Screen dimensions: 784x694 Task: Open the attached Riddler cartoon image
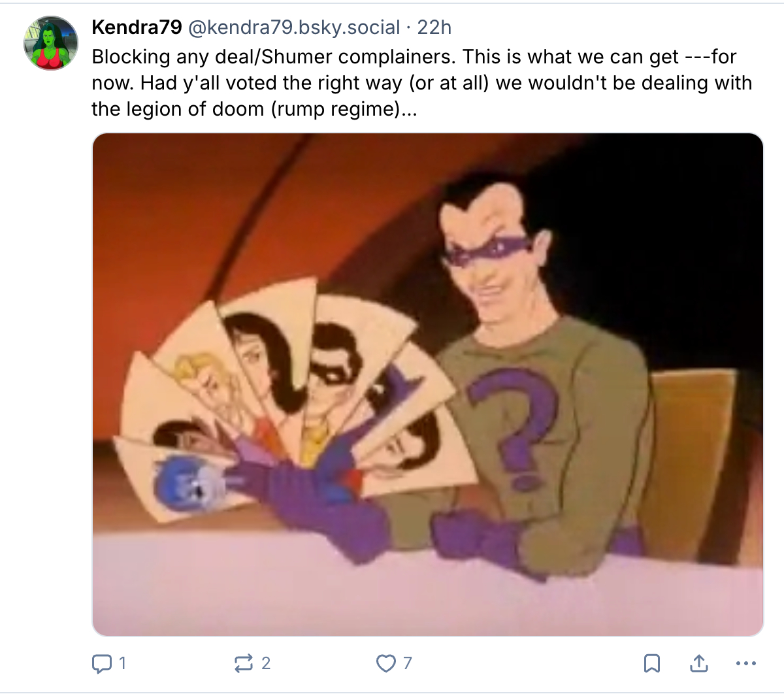(428, 384)
